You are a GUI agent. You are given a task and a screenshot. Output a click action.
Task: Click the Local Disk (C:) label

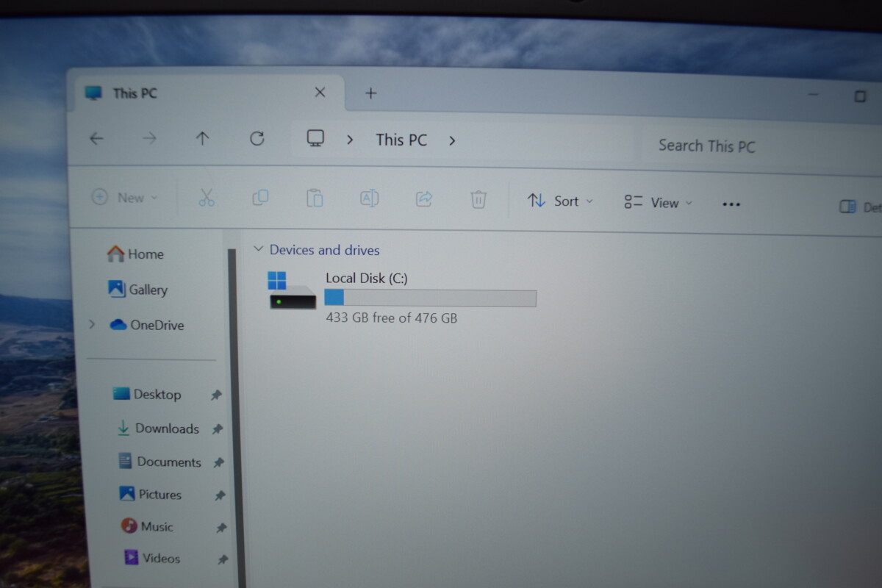367,278
